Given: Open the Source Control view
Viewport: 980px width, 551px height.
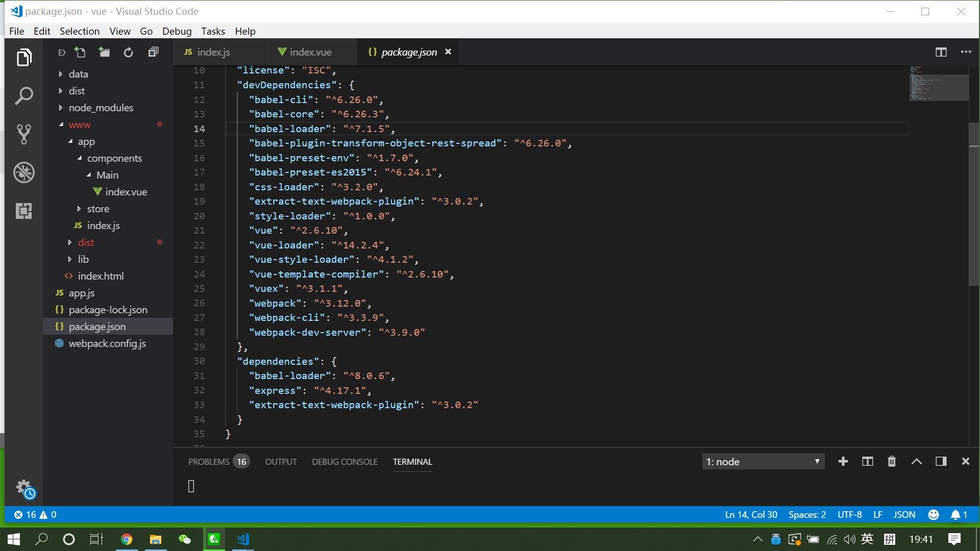Looking at the screenshot, I should [24, 134].
